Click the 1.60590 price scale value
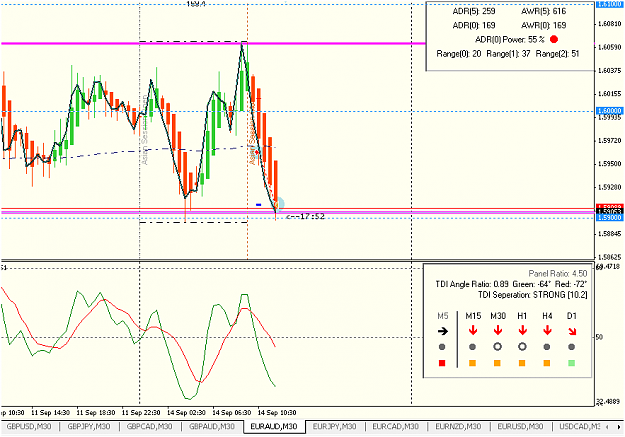625x437 pixels. click(x=610, y=47)
